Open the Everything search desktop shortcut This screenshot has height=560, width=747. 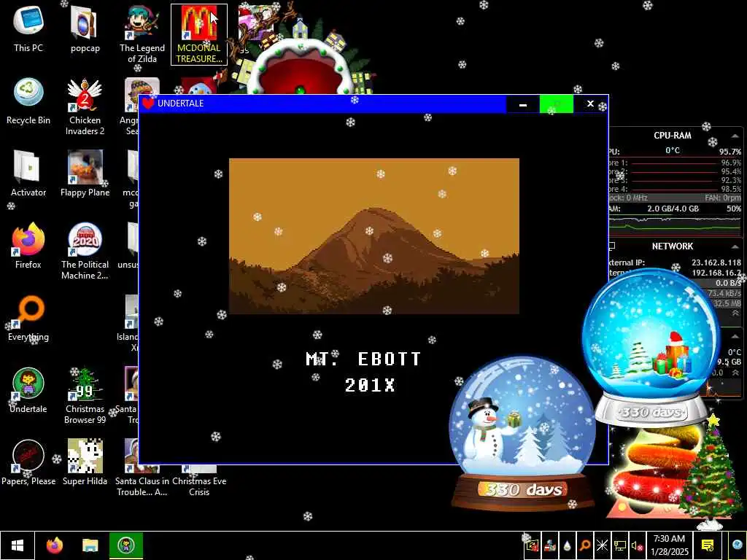[x=28, y=318]
